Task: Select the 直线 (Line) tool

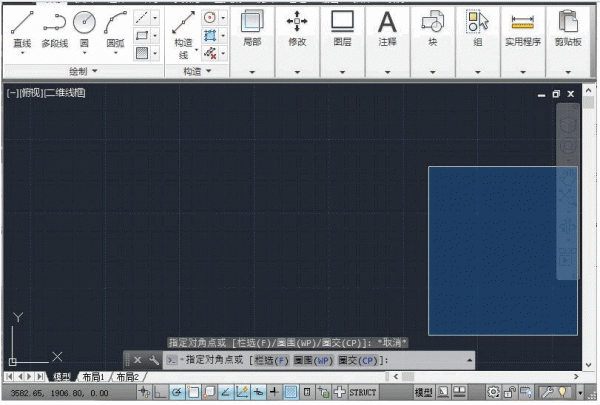Action: pyautogui.click(x=22, y=29)
